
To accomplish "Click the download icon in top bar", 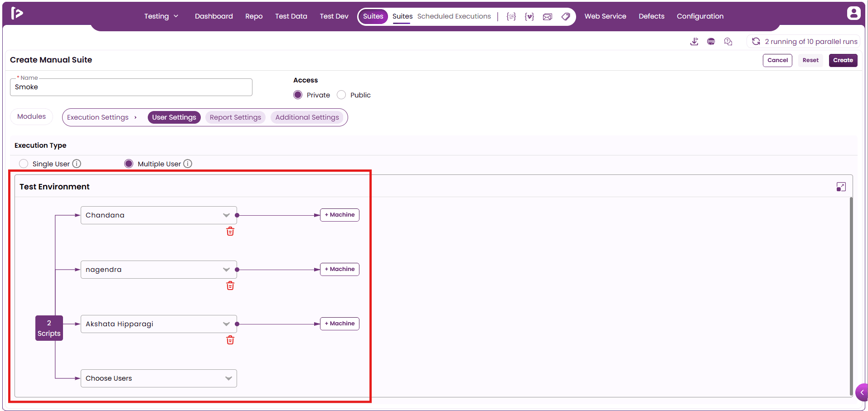I will coord(694,42).
